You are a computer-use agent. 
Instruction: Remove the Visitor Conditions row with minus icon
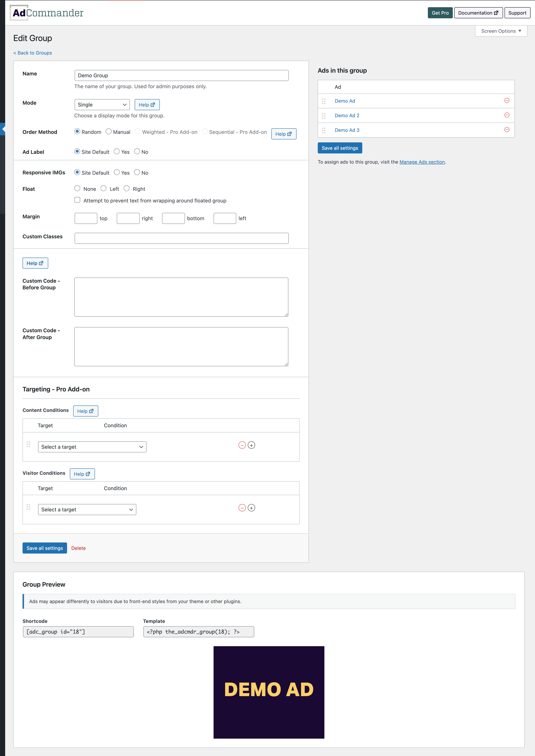tap(242, 508)
